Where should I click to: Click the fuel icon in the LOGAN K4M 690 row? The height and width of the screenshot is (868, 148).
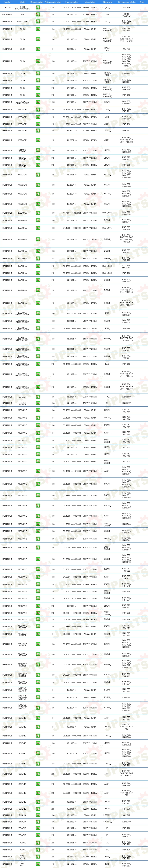(x=38, y=397)
